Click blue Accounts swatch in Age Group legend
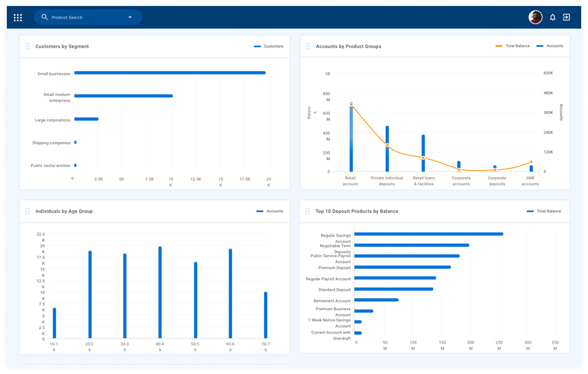This screenshot has height=374, width=588. tap(260, 211)
